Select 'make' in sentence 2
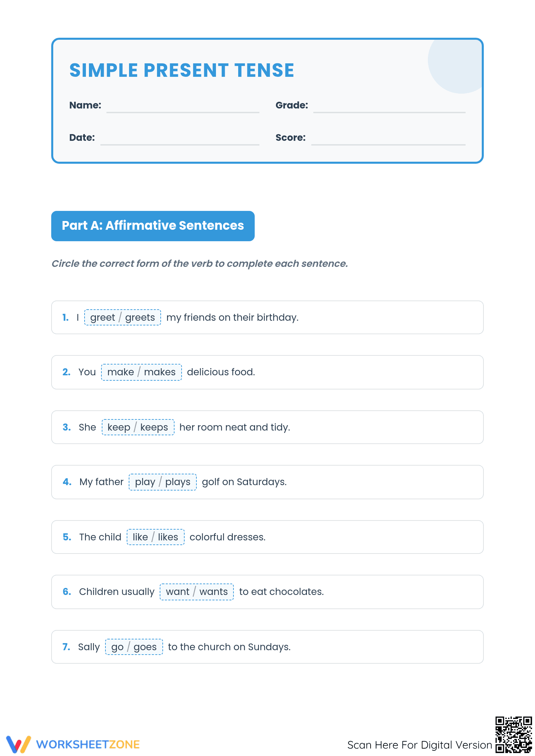 click(x=121, y=372)
